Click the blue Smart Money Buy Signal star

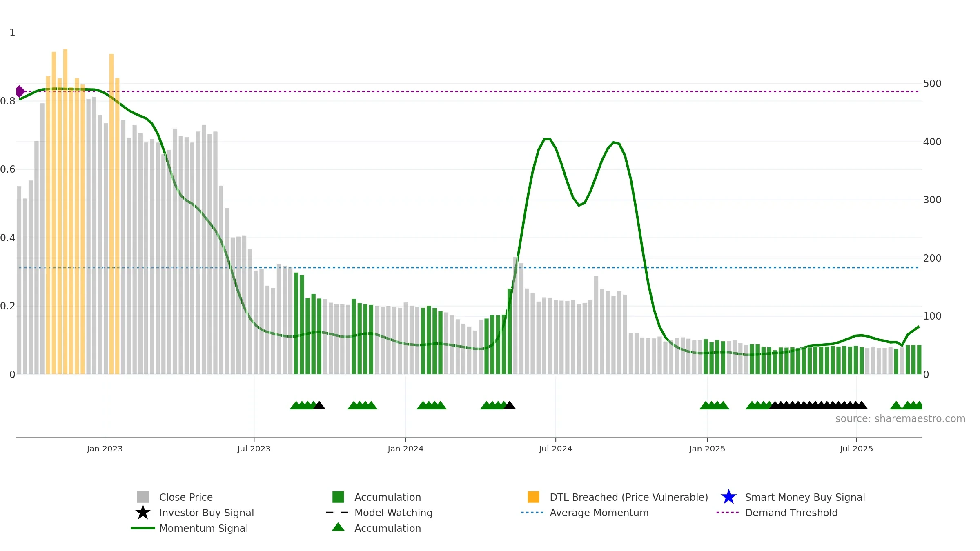729,497
